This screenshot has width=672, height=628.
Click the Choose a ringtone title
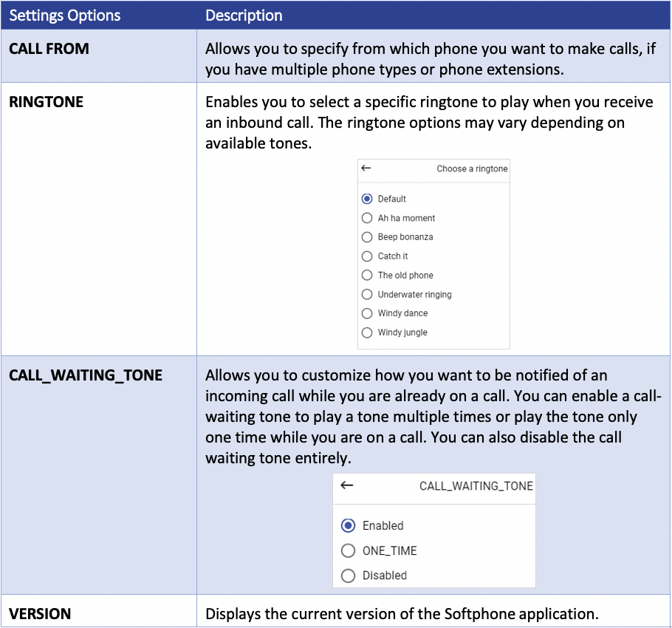[472, 169]
